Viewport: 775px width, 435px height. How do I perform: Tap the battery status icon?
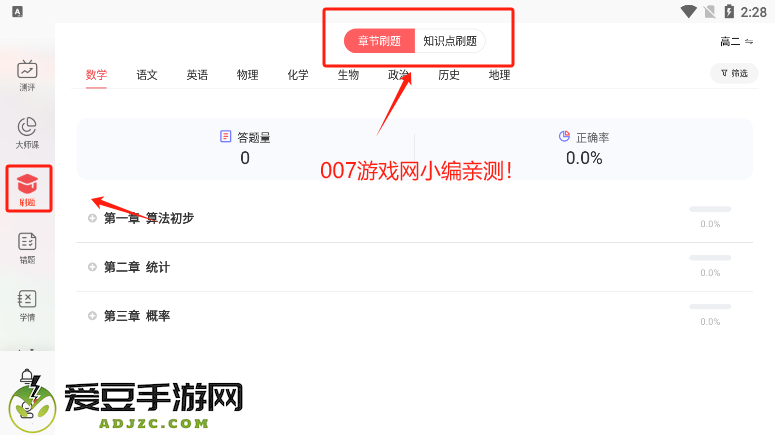coord(729,11)
